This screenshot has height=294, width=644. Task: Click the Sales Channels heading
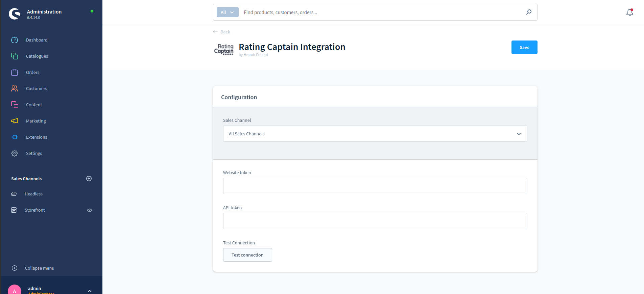coord(26,179)
